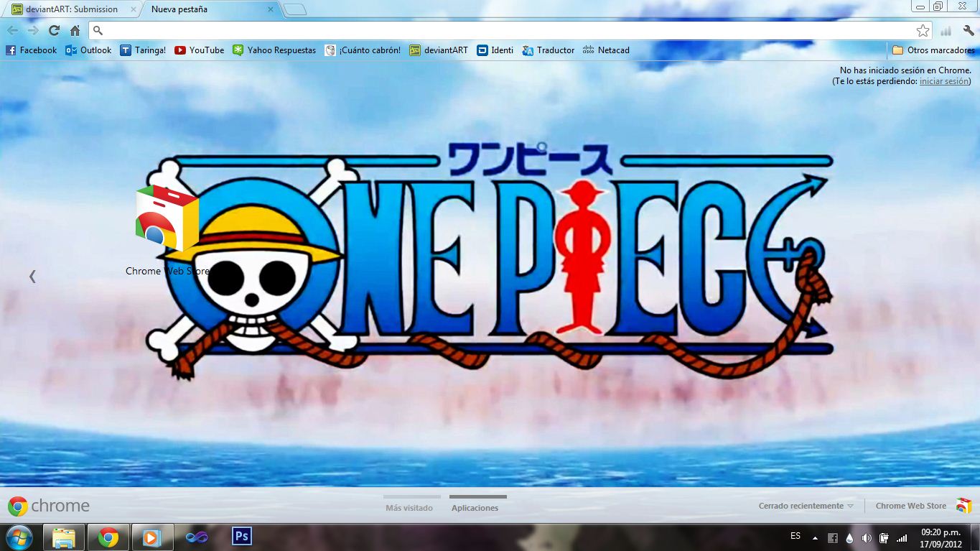Go to the Home page icon
The height and width of the screenshot is (551, 980).
[x=75, y=30]
